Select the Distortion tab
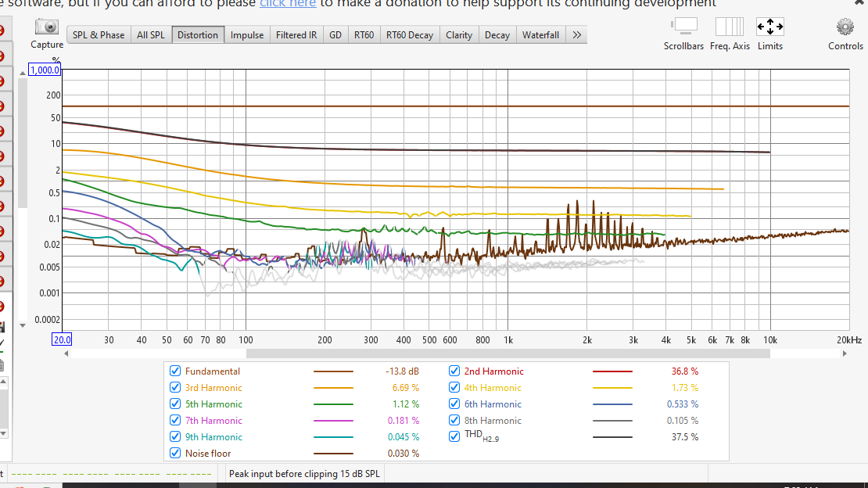 [x=198, y=35]
